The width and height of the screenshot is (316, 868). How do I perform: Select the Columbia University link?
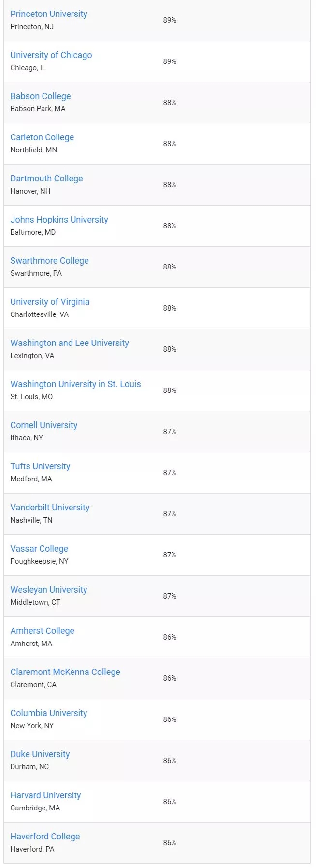(49, 713)
